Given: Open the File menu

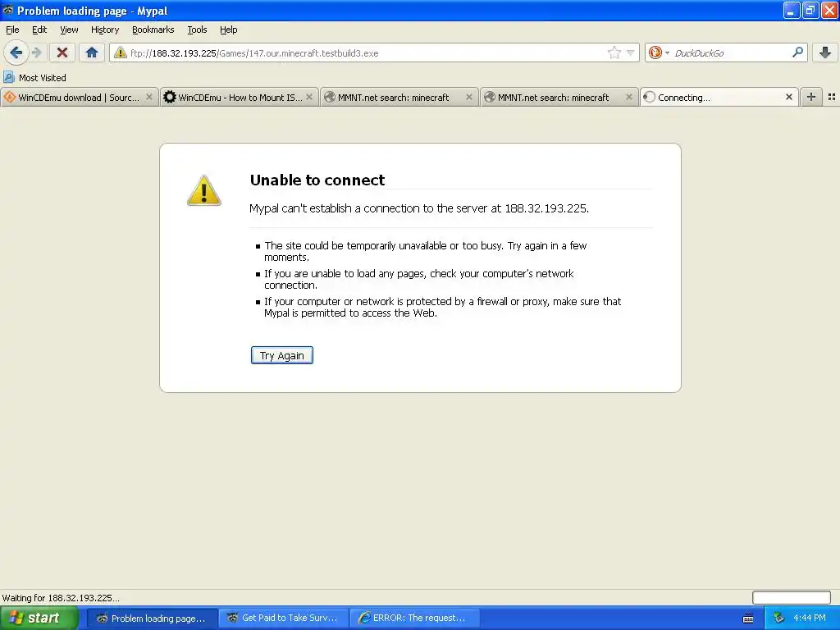Looking at the screenshot, I should [x=12, y=30].
